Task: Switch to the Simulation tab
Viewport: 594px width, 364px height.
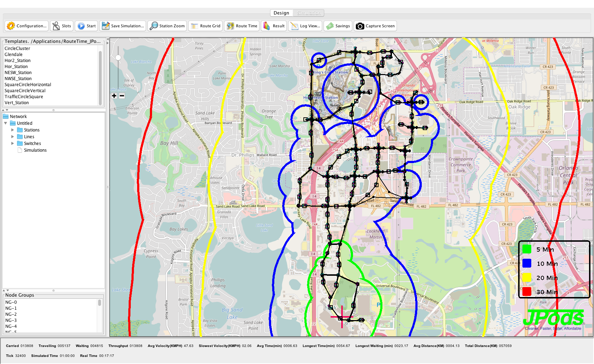Action: [x=309, y=13]
